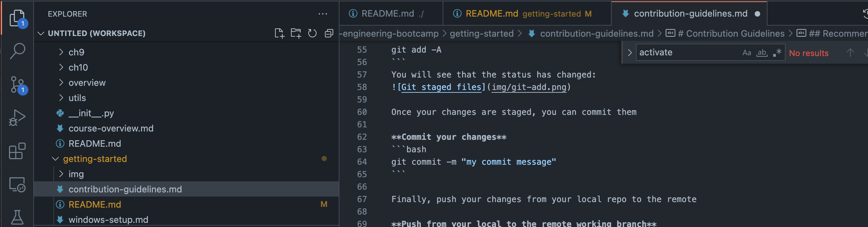868x227 pixels.
Task: Open windows-setup.md from the file tree
Action: point(108,220)
